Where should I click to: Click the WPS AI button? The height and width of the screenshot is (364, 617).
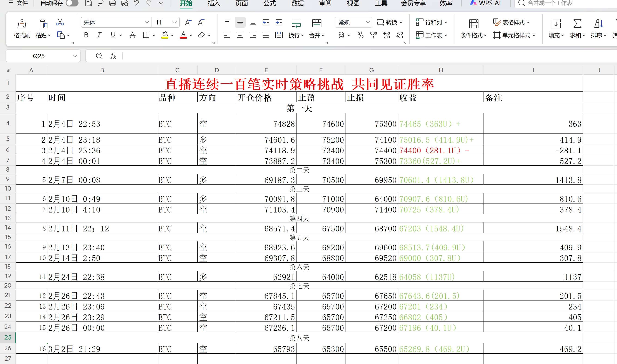click(x=485, y=3)
